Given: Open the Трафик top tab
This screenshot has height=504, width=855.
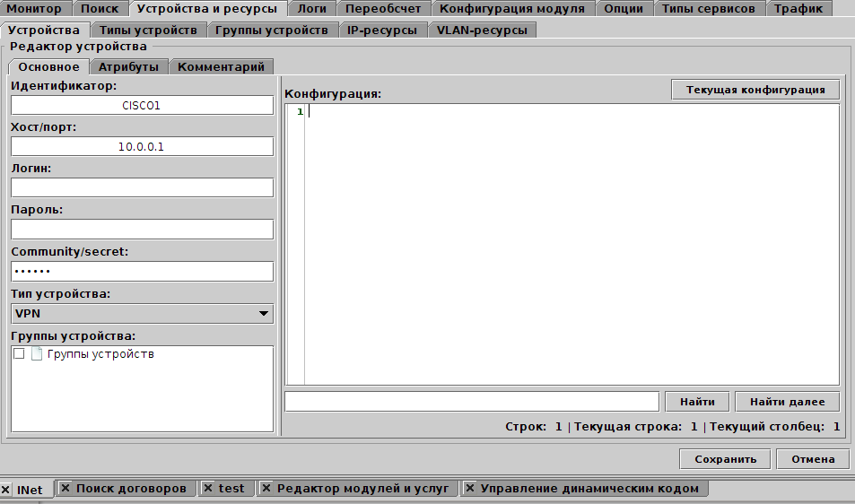Looking at the screenshot, I should [798, 9].
